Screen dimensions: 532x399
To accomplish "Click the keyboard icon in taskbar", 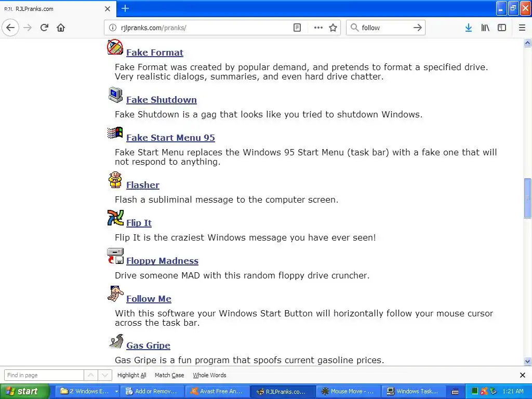I will click(455, 392).
